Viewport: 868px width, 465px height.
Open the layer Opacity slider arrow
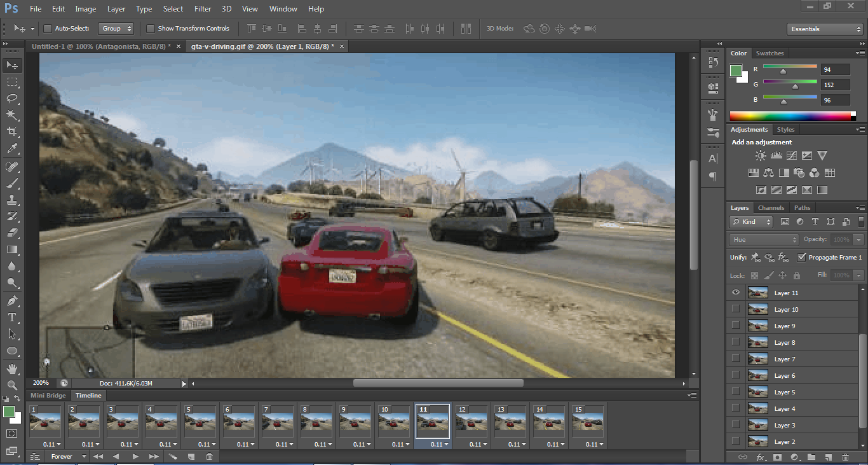pos(859,240)
